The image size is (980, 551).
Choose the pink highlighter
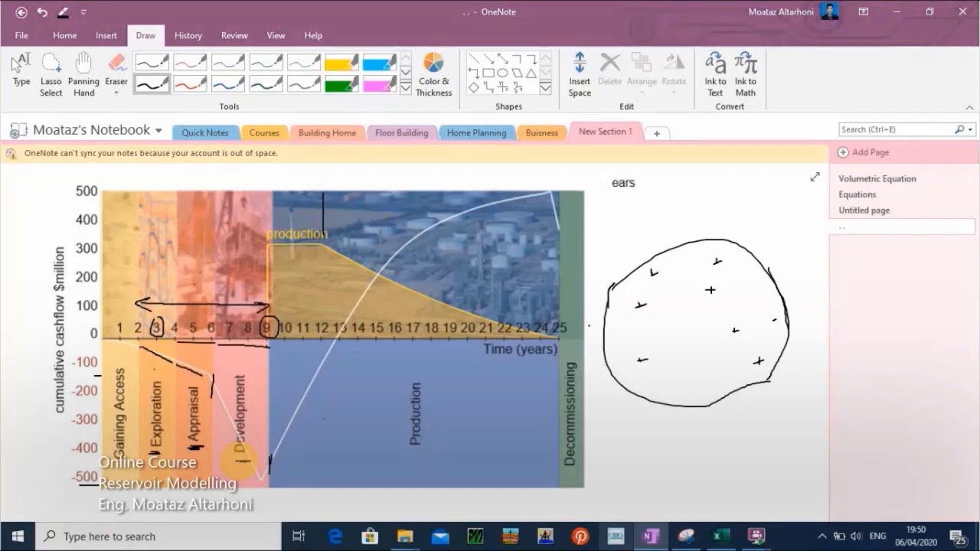(x=380, y=84)
